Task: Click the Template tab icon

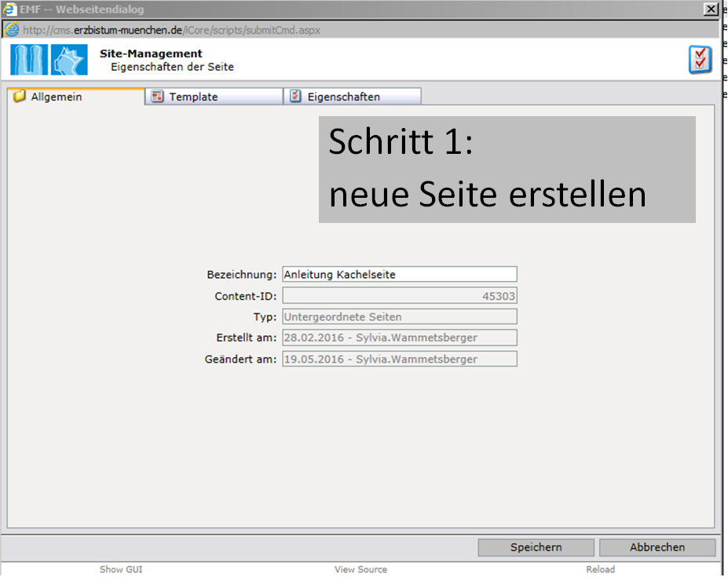Action: pos(157,96)
